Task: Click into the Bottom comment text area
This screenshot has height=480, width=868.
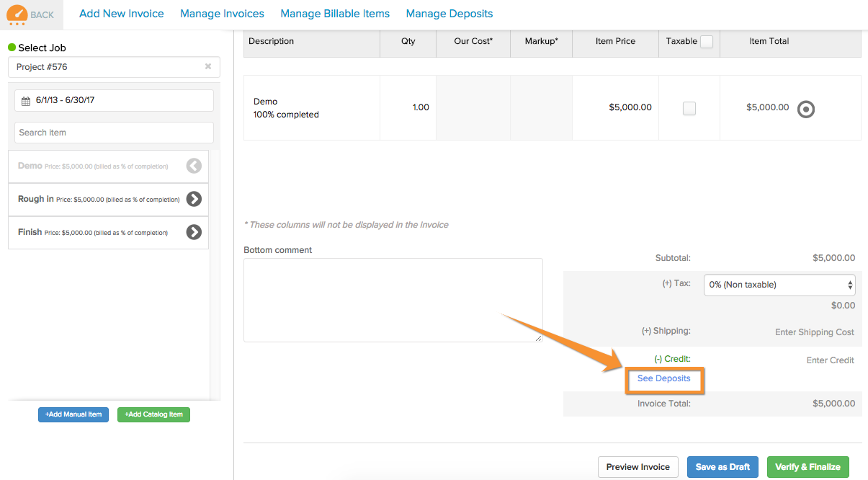Action: tap(393, 300)
